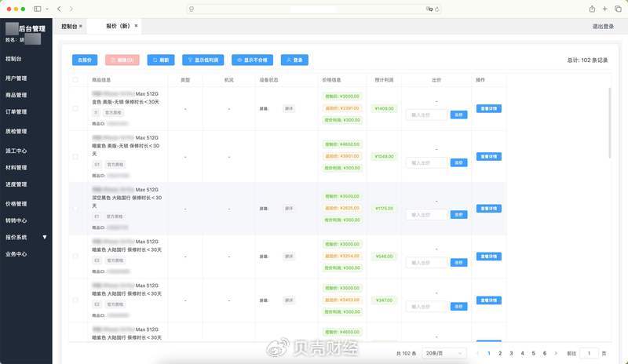Open a new browser tab with plus icon

pos(605,8)
